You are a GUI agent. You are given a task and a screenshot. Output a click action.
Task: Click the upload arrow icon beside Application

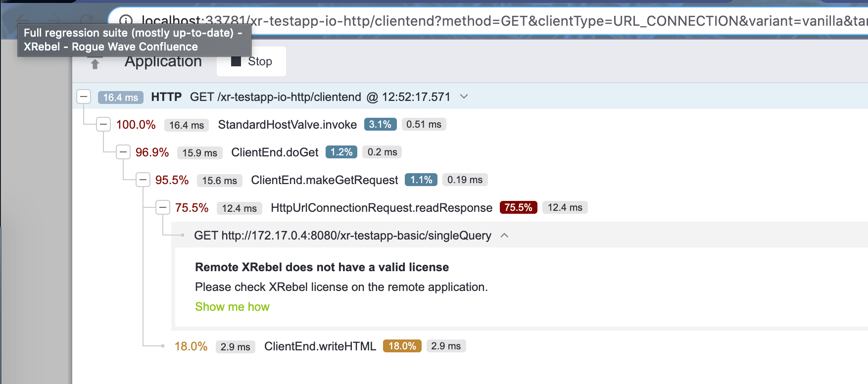tap(95, 64)
